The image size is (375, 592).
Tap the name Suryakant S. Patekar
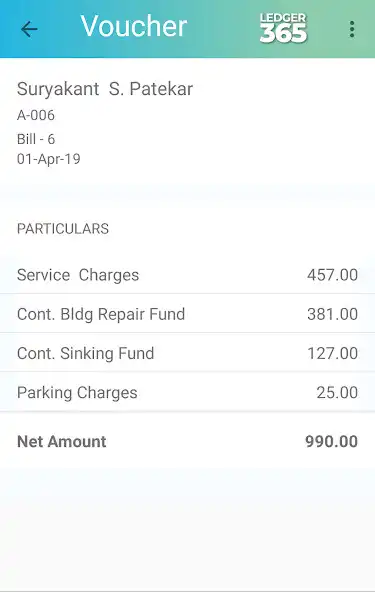point(105,89)
